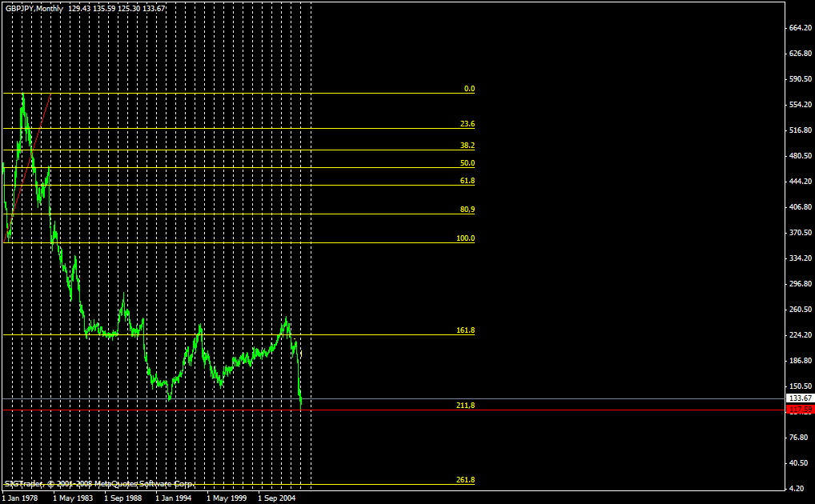Image resolution: width=815 pixels, height=504 pixels.
Task: Select the 211.8 Fibonacci level label
Action: (465, 406)
